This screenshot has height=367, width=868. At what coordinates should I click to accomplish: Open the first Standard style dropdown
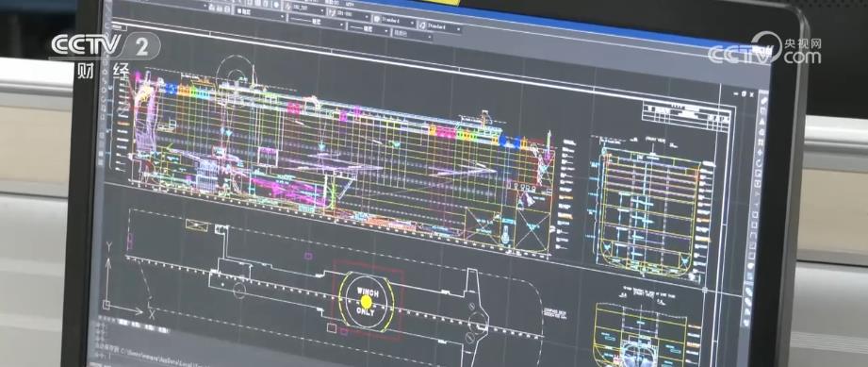[x=398, y=21]
